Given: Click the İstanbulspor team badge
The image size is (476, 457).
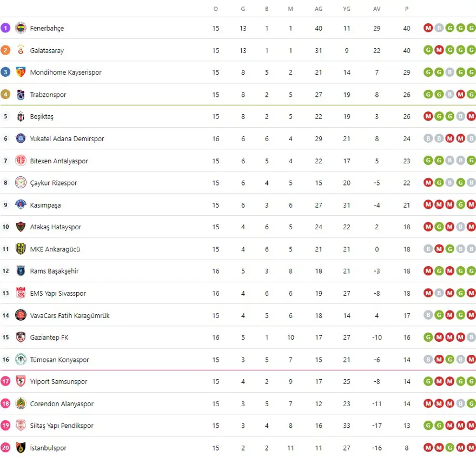Looking at the screenshot, I should coord(21,448).
